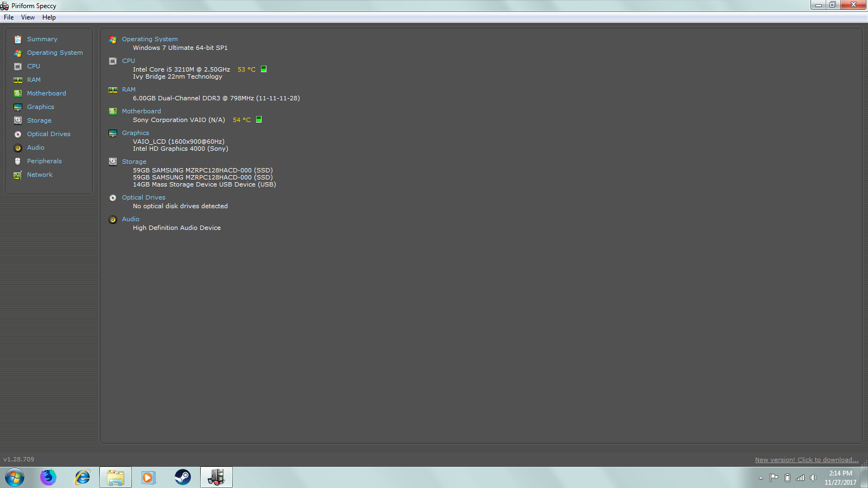Click the Windows flag icon beside Operating System heading
The height and width of the screenshot is (488, 868).
click(x=113, y=39)
